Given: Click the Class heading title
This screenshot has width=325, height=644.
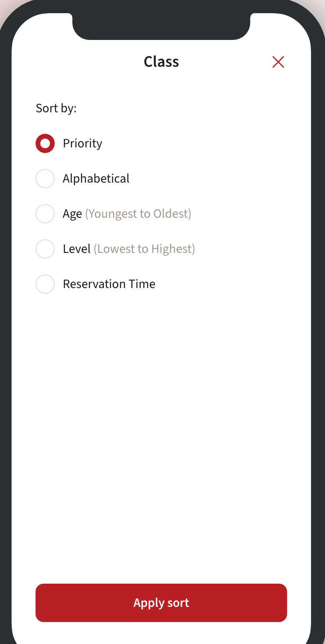Looking at the screenshot, I should pyautogui.click(x=161, y=62).
